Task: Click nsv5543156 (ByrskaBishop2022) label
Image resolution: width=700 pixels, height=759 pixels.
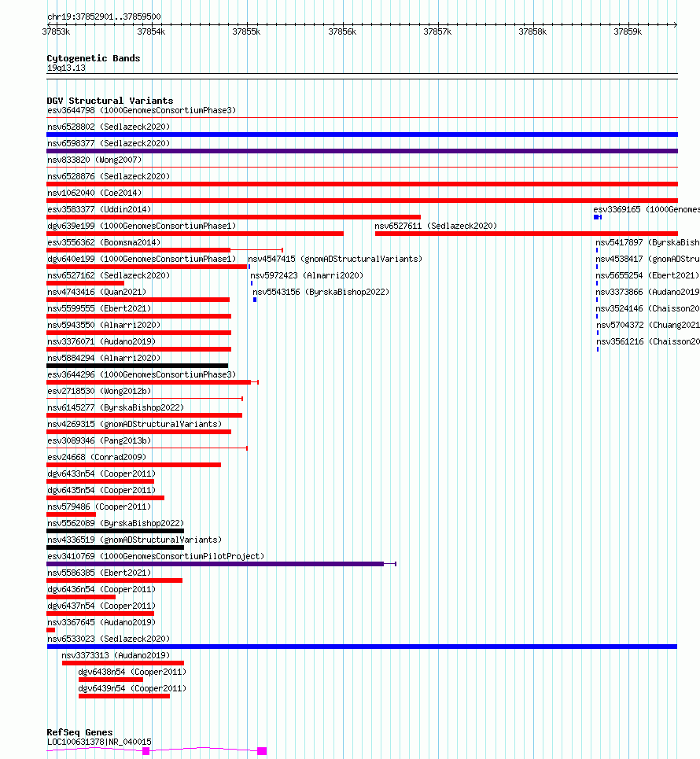Action: tap(321, 291)
